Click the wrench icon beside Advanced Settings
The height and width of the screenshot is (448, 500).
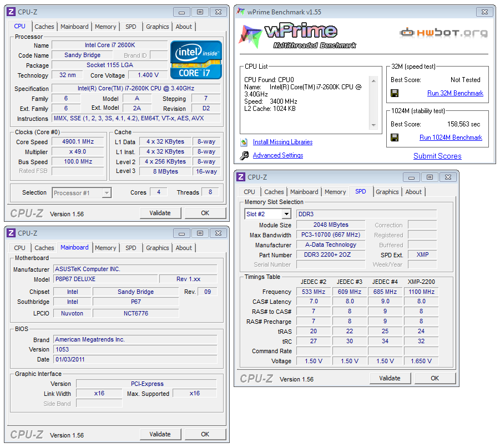(x=244, y=155)
